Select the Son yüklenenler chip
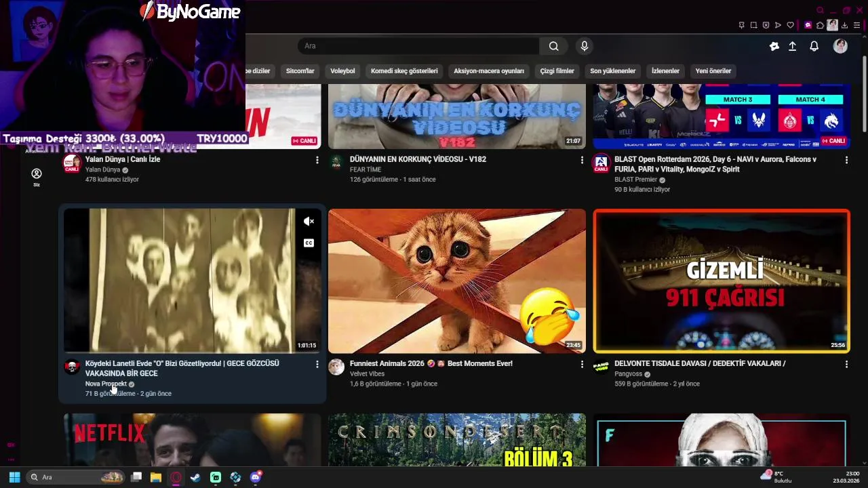 click(x=613, y=71)
